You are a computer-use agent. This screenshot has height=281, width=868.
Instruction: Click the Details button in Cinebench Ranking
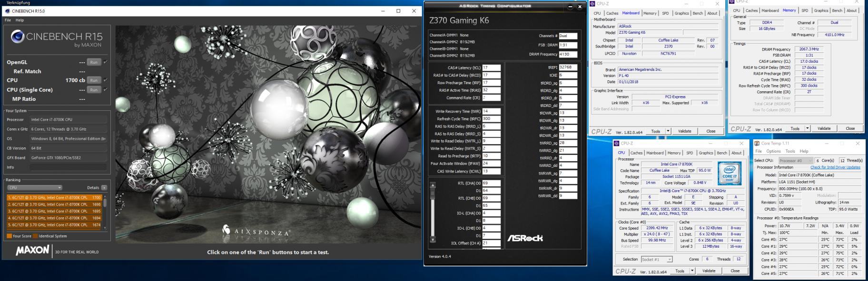click(x=93, y=188)
